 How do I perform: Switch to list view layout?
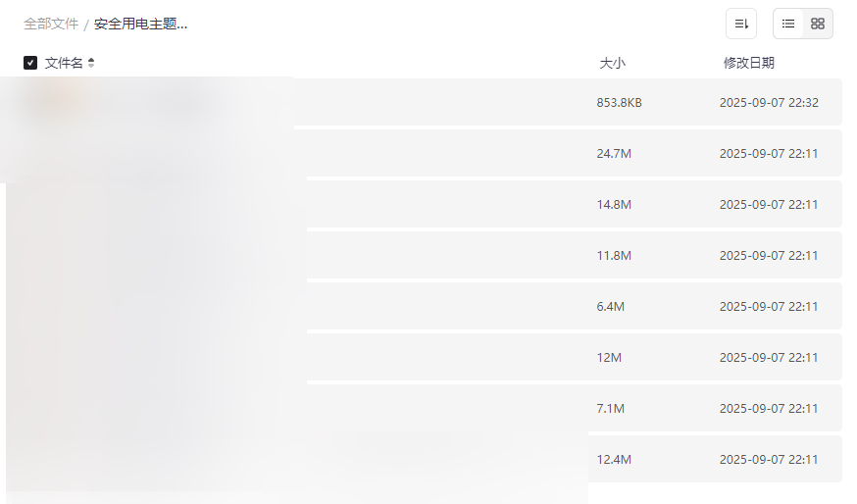point(788,24)
